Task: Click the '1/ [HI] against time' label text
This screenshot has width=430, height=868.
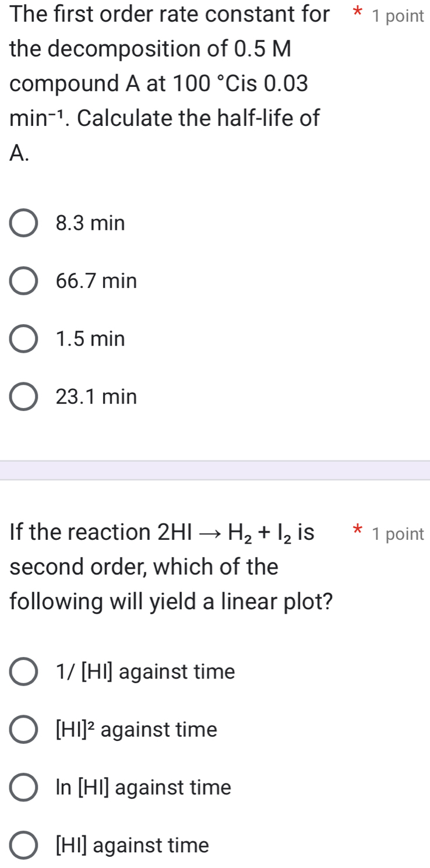Action: coord(146,672)
